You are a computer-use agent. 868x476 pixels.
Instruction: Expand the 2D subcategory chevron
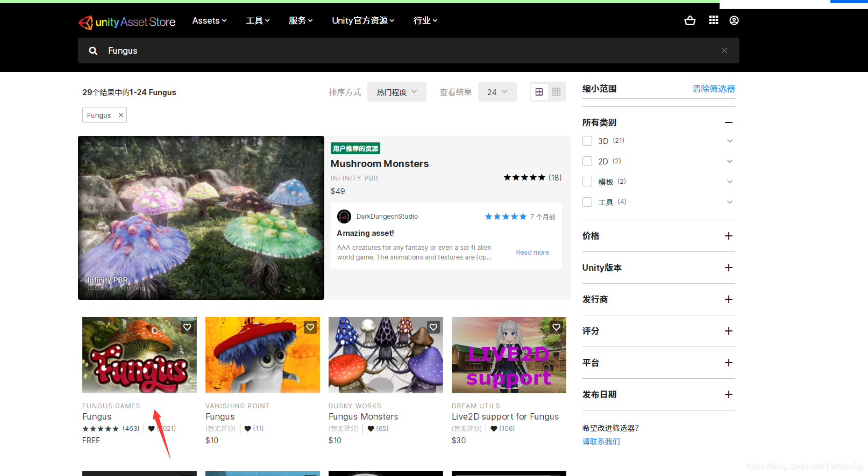(x=730, y=161)
